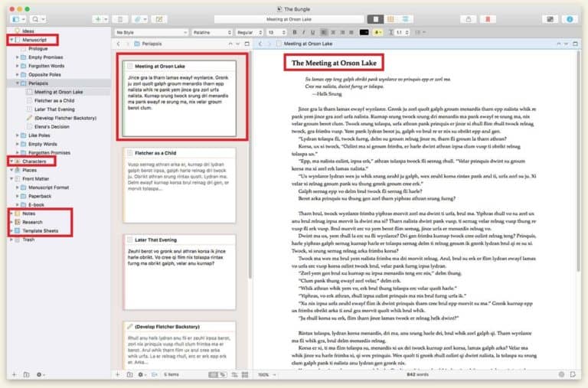Click the document target circle icon
This screenshot has width=588, height=388.
coord(561,374)
